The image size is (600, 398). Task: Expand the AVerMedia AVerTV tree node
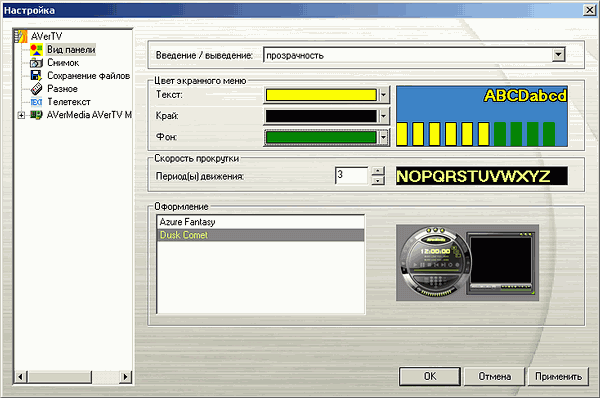(x=21, y=115)
